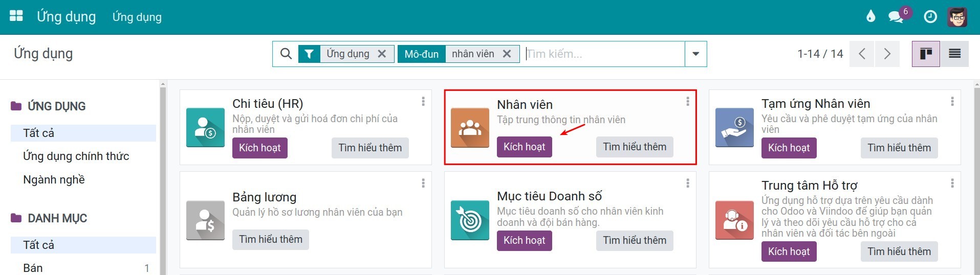Open options menu for Chi tiêu (HR) card
This screenshot has width=980, height=275.
click(x=423, y=102)
